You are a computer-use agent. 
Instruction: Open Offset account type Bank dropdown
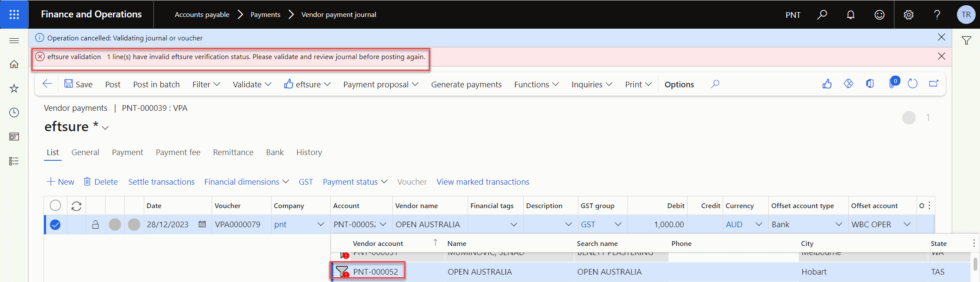pos(839,224)
